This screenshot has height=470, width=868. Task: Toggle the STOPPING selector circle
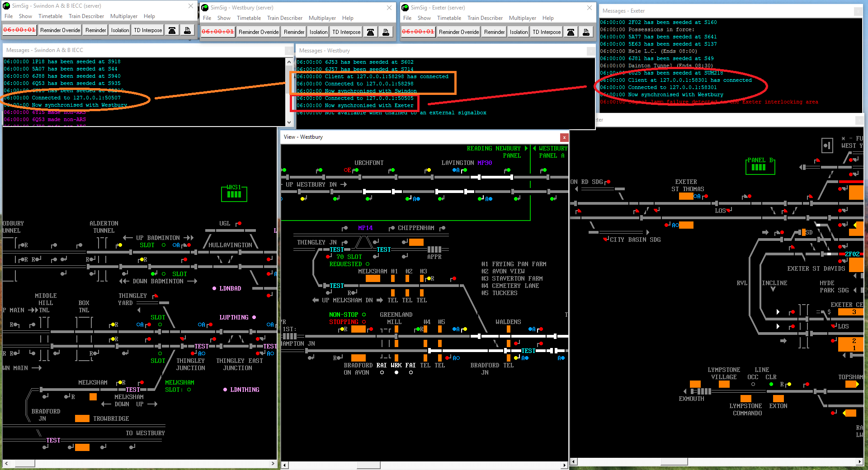coord(364,322)
